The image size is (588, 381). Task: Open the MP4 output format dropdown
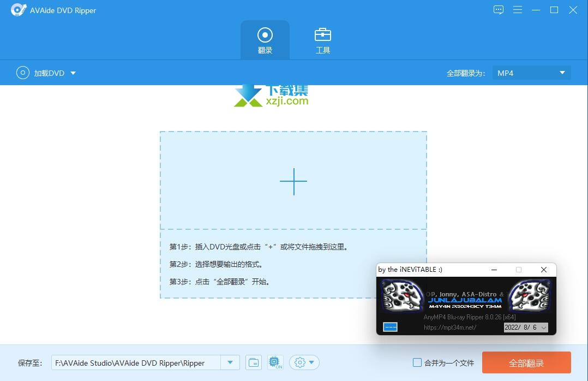pyautogui.click(x=531, y=73)
